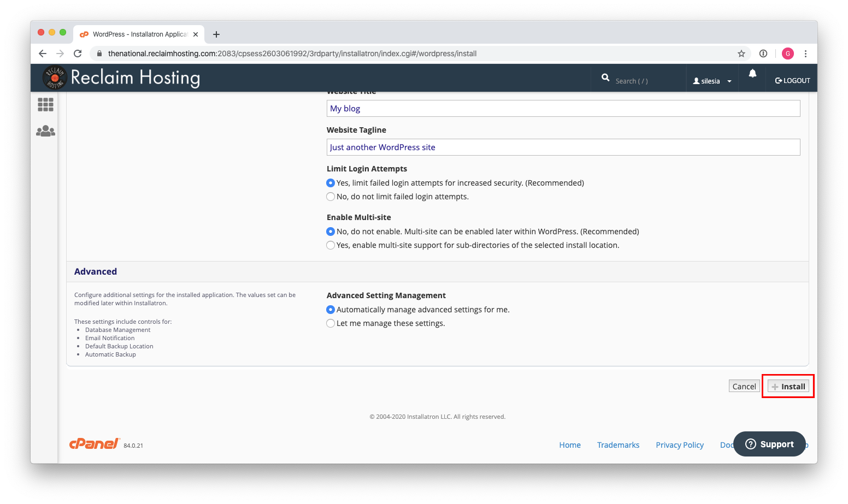Click the Advanced section heading
The image size is (848, 504).
point(96,271)
